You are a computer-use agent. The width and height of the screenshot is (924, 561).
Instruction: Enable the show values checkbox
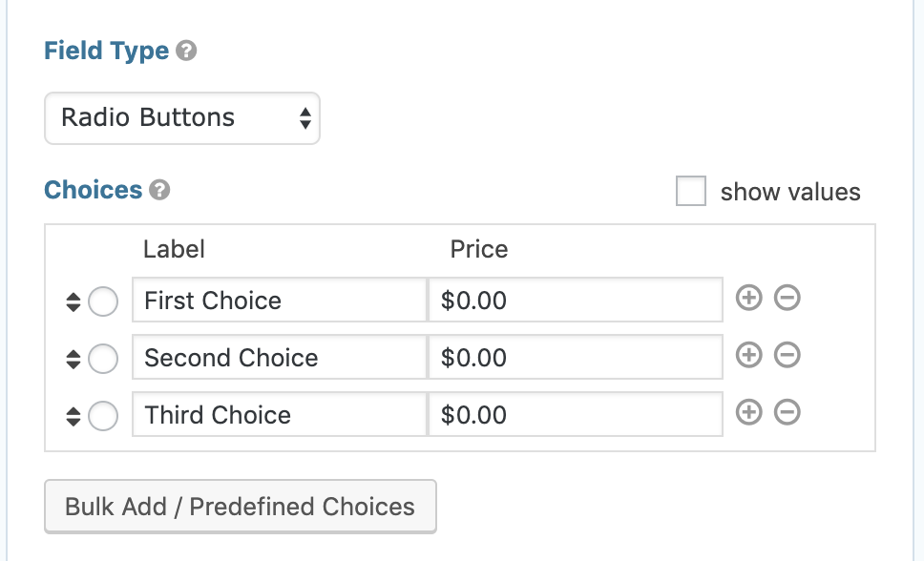point(691,191)
